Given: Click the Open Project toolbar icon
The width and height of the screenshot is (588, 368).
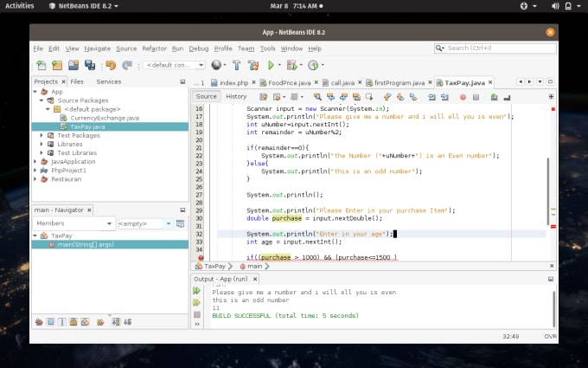Looking at the screenshot, I should coord(73,65).
